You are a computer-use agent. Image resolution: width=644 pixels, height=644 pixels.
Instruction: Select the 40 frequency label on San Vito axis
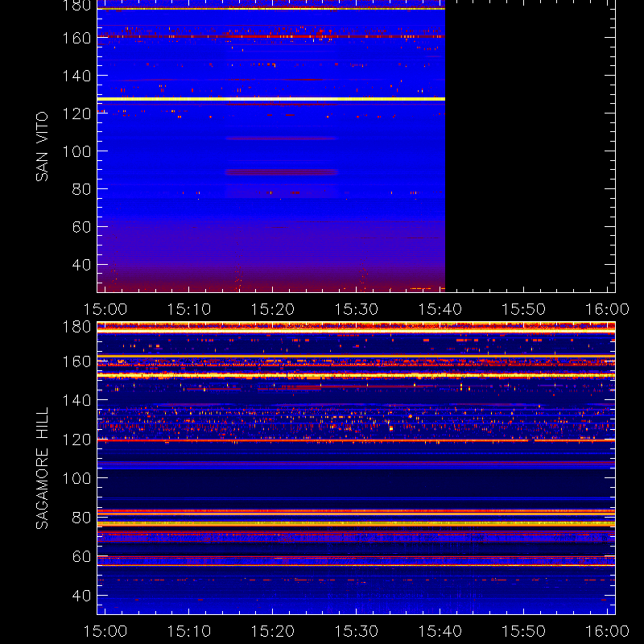click(x=81, y=265)
